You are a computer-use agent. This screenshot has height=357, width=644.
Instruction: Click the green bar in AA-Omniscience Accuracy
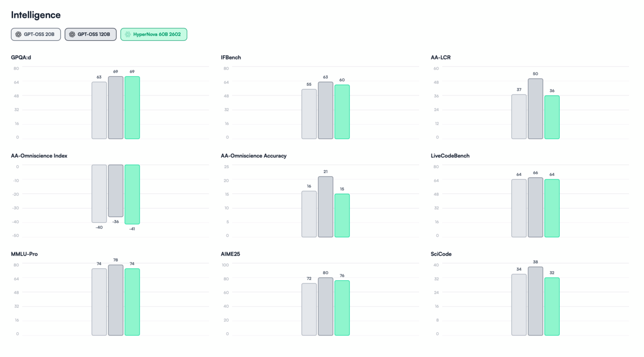(x=342, y=215)
